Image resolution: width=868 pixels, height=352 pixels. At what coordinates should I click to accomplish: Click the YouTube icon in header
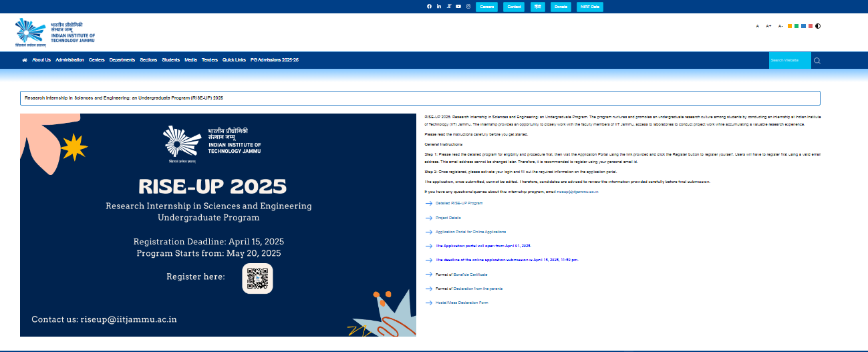[458, 7]
